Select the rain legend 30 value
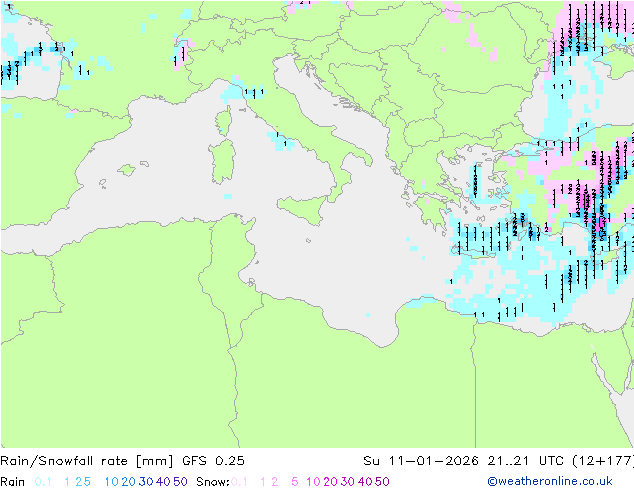The height and width of the screenshot is (490, 634). 146,482
